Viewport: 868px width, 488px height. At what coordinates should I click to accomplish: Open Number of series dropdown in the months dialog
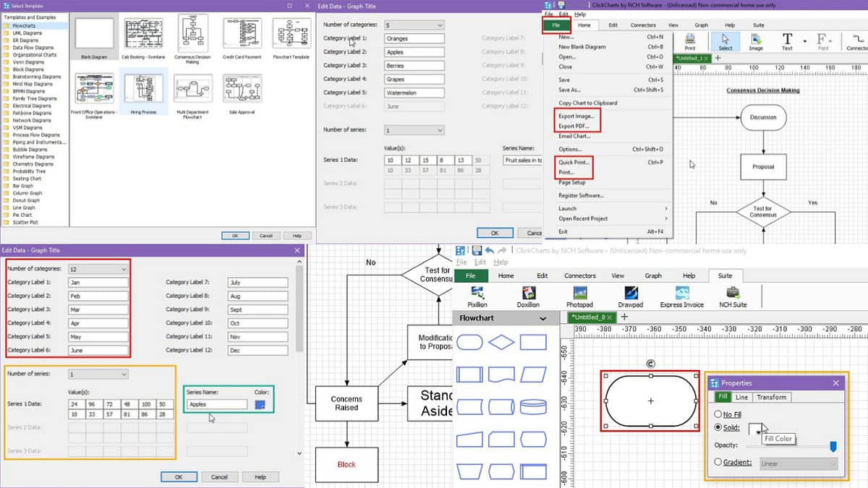pos(98,374)
